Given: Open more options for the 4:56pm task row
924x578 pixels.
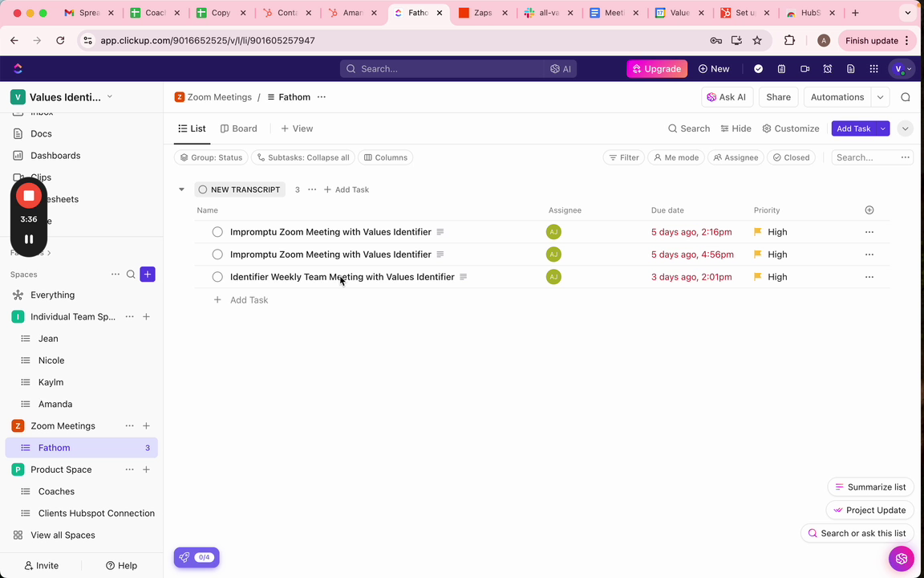Looking at the screenshot, I should (869, 254).
